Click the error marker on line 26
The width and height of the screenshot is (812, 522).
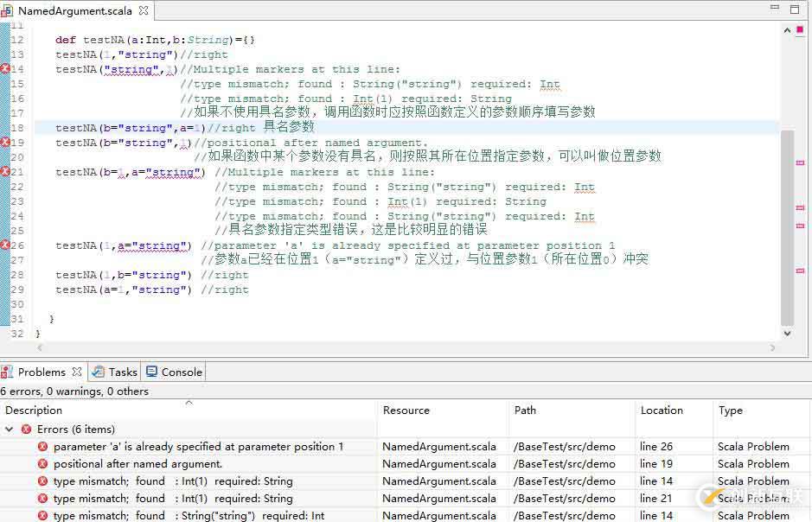tap(5, 245)
